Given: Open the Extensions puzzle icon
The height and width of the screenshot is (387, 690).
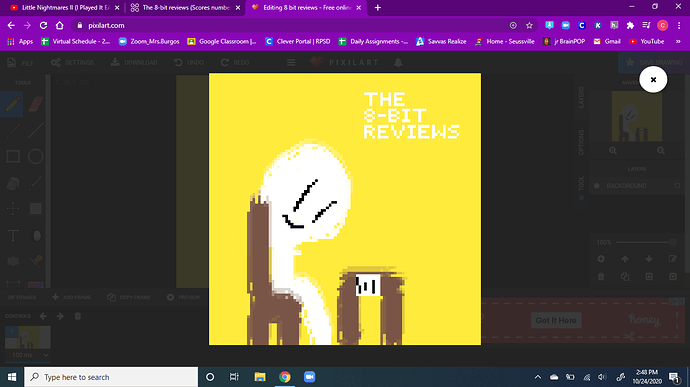Looking at the screenshot, I should pos(630,26).
